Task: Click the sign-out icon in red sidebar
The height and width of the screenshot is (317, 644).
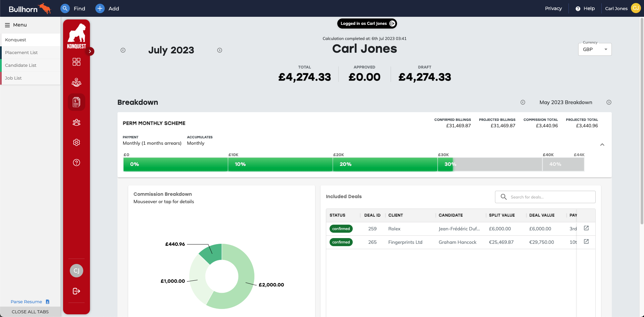Action: click(77, 291)
